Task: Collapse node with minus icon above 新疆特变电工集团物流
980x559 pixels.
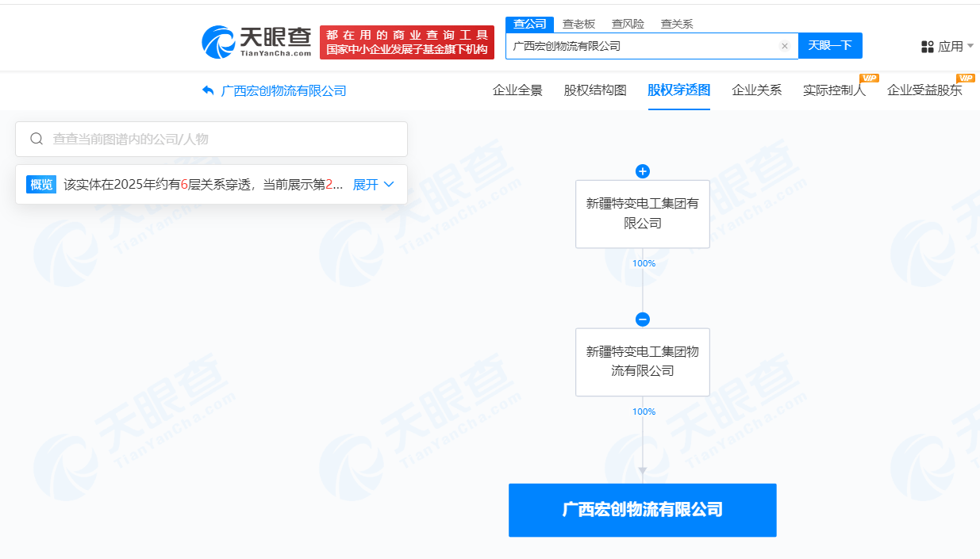Action: 643,320
